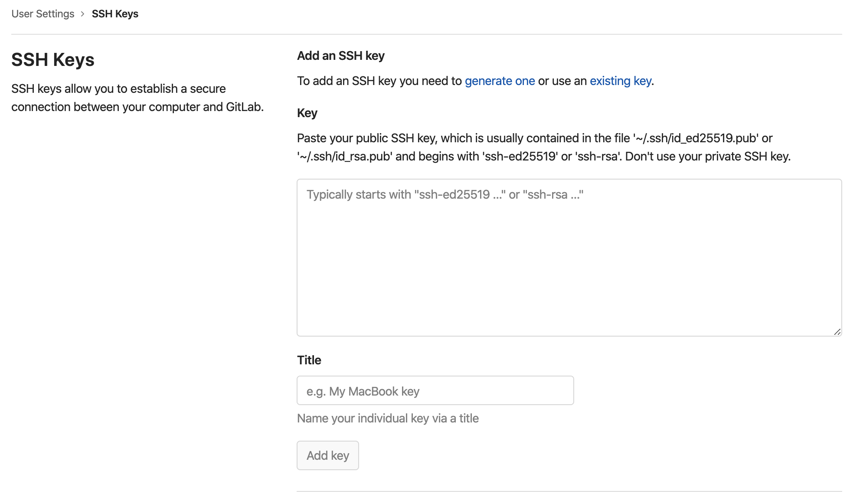Select the SSH Keys breadcrumb item
Screen dimensions: 863x504
(115, 14)
